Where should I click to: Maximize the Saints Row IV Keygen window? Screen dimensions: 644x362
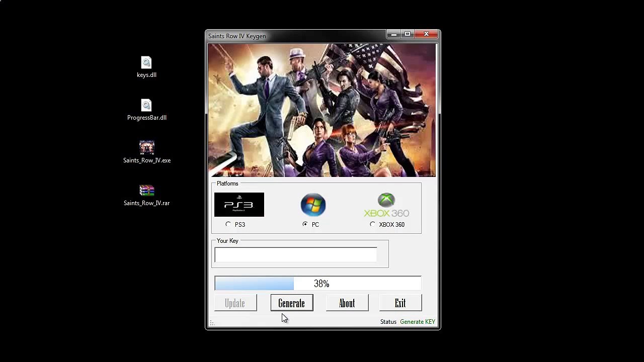[407, 34]
